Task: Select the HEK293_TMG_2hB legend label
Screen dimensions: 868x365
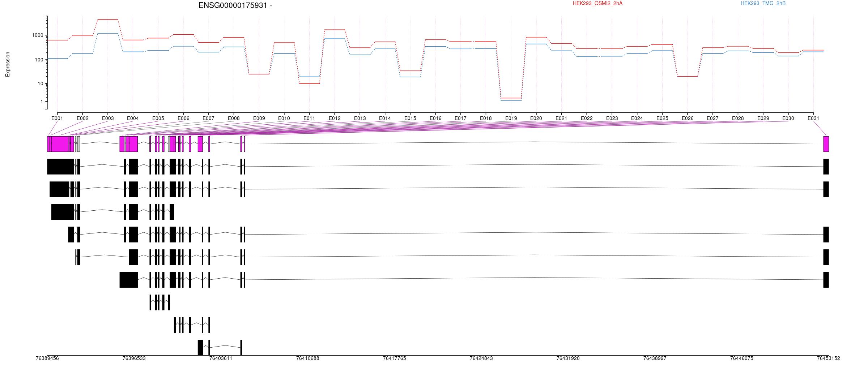Action: click(x=763, y=3)
